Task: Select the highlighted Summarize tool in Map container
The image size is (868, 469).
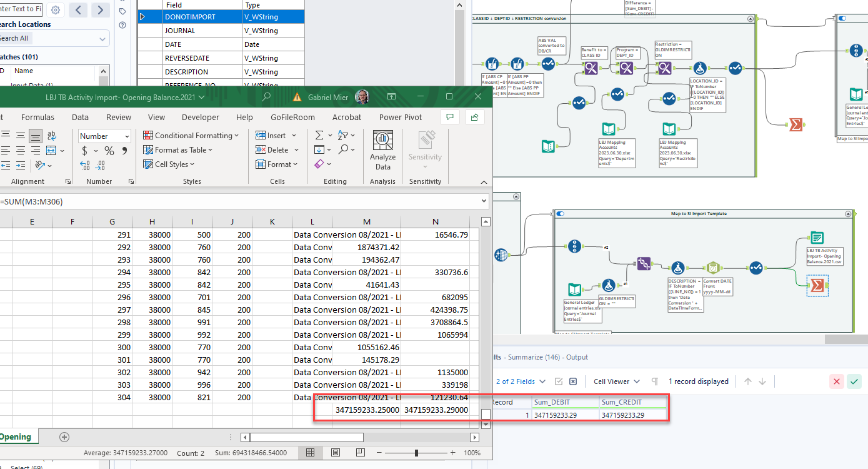Action: pos(816,285)
